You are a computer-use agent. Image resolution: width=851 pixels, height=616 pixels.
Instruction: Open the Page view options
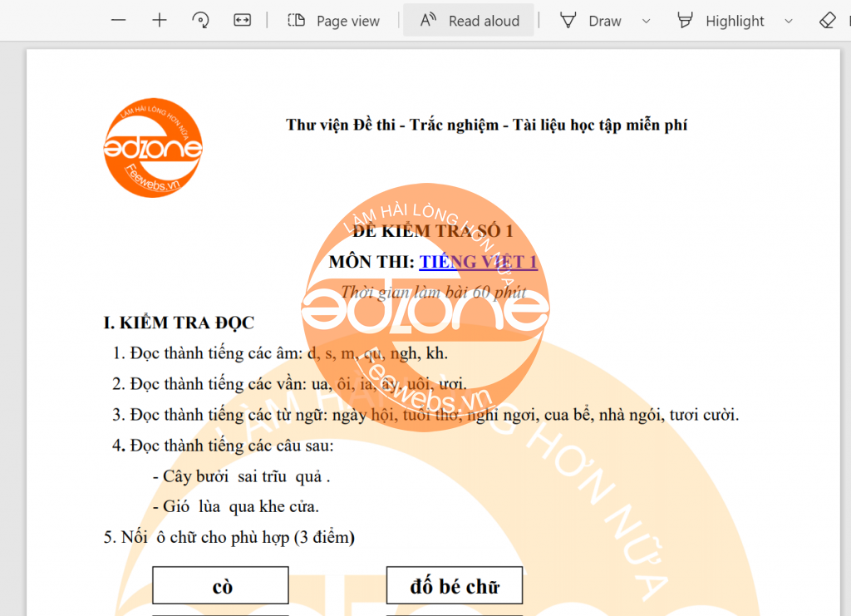coord(334,21)
